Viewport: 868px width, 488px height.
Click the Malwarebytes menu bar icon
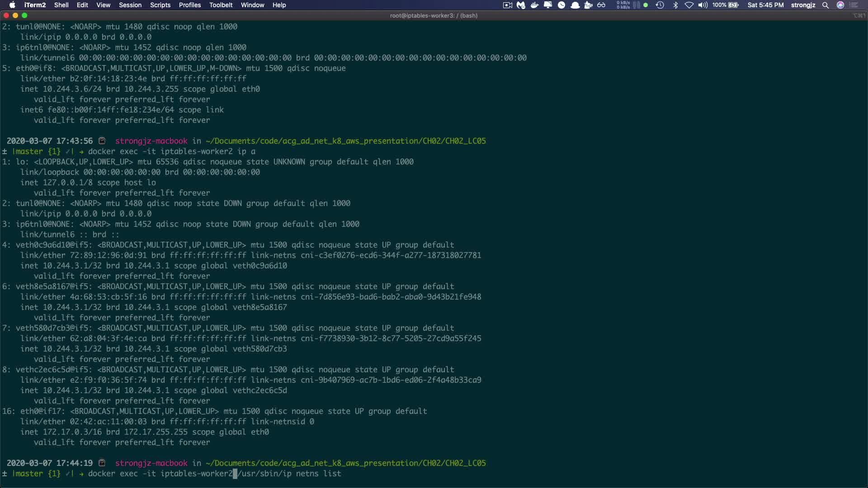click(x=521, y=5)
